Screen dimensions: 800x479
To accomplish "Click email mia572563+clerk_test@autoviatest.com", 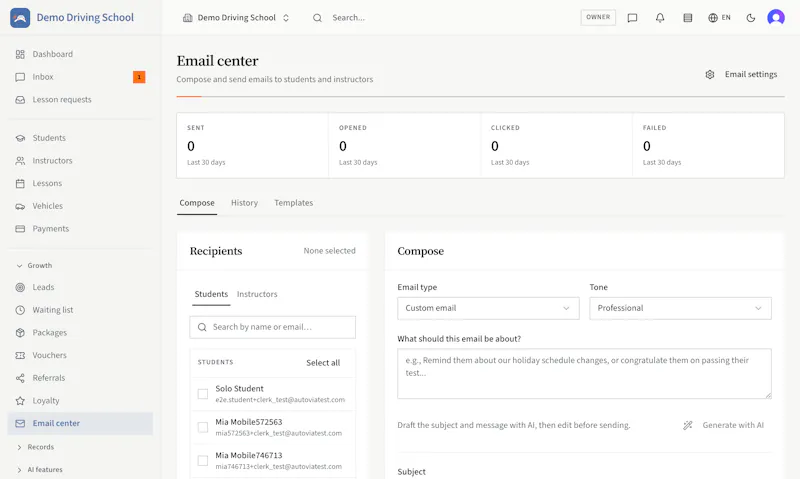I will 279,433.
